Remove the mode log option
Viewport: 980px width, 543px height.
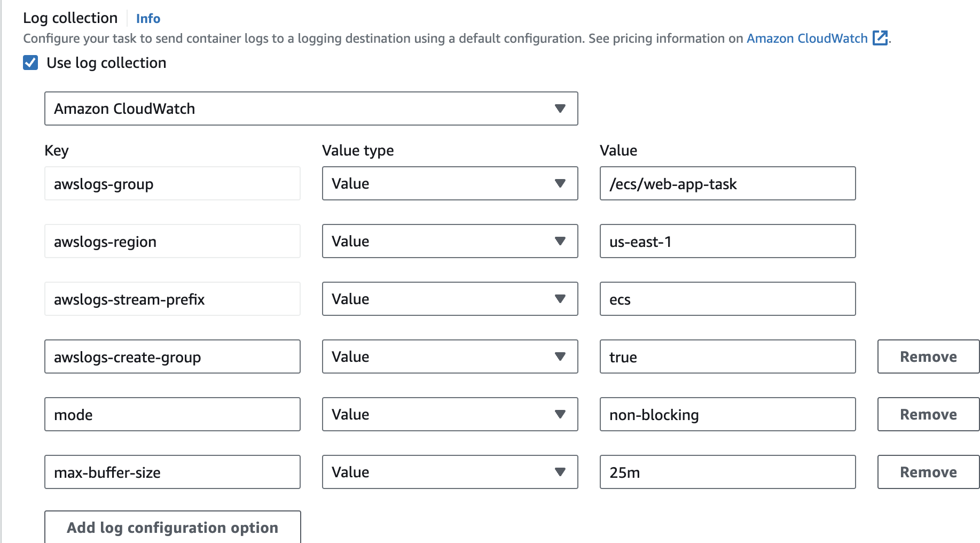(928, 414)
